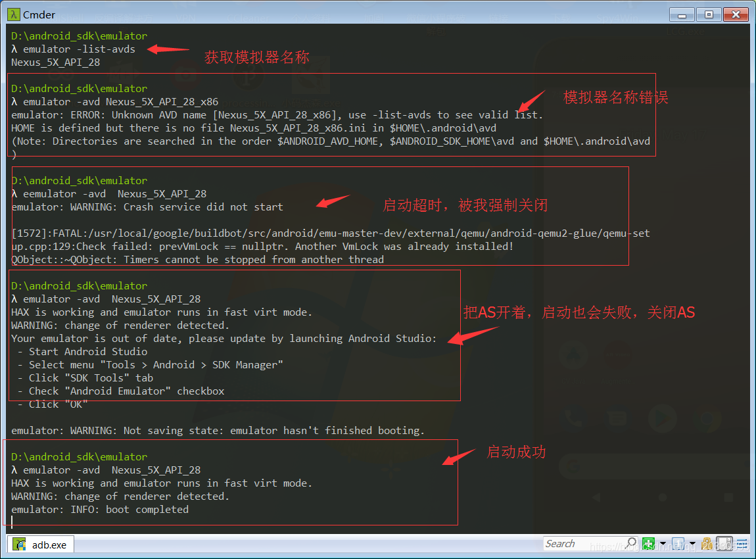
Task: Click 'emulator: INFO: boot completed' line
Action: pos(100,509)
